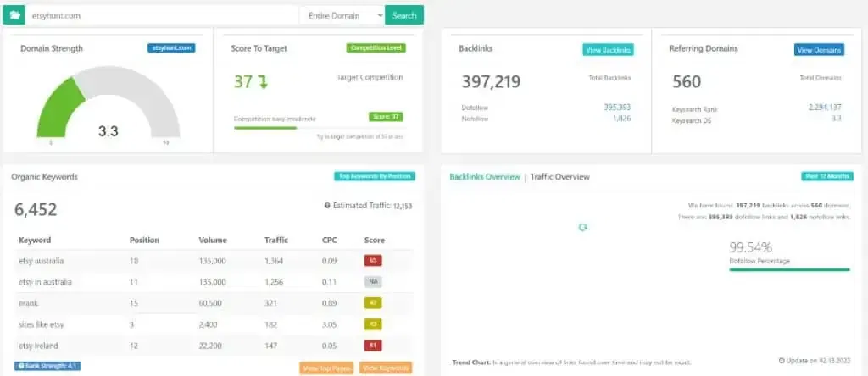Screen dimensions: 868x376
Task: Sort by the Keyword column header
Action: pyautogui.click(x=35, y=240)
